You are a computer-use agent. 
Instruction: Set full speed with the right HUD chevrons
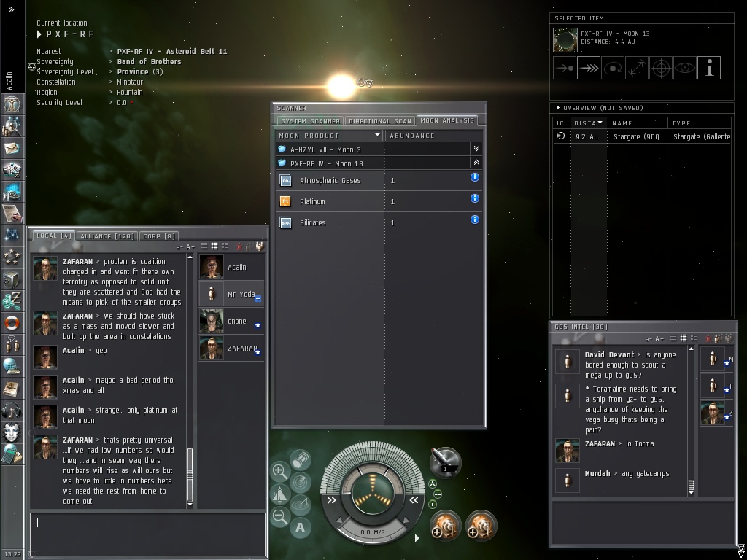coord(414,500)
